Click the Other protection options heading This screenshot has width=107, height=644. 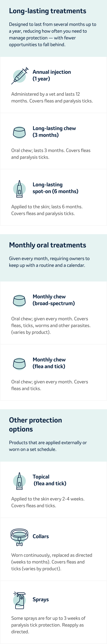tap(35, 424)
